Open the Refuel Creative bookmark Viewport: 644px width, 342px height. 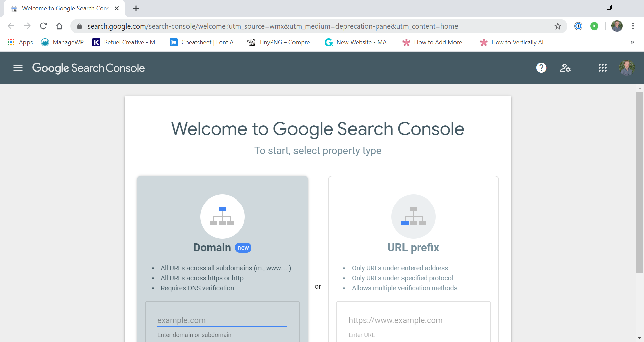pos(126,42)
